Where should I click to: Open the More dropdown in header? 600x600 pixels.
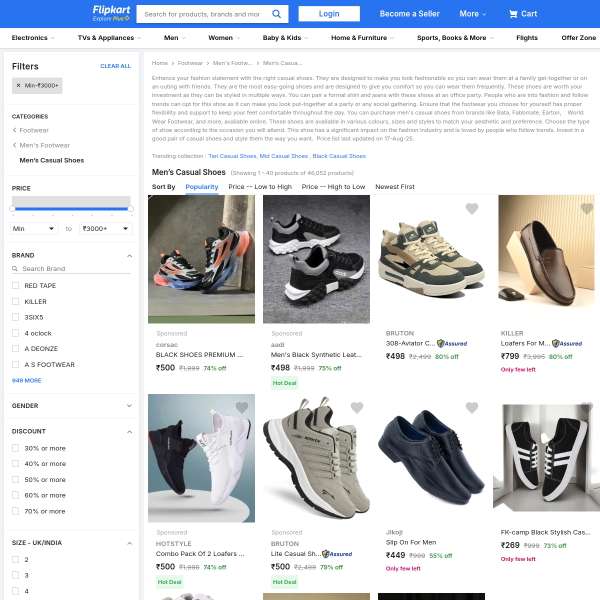473,14
